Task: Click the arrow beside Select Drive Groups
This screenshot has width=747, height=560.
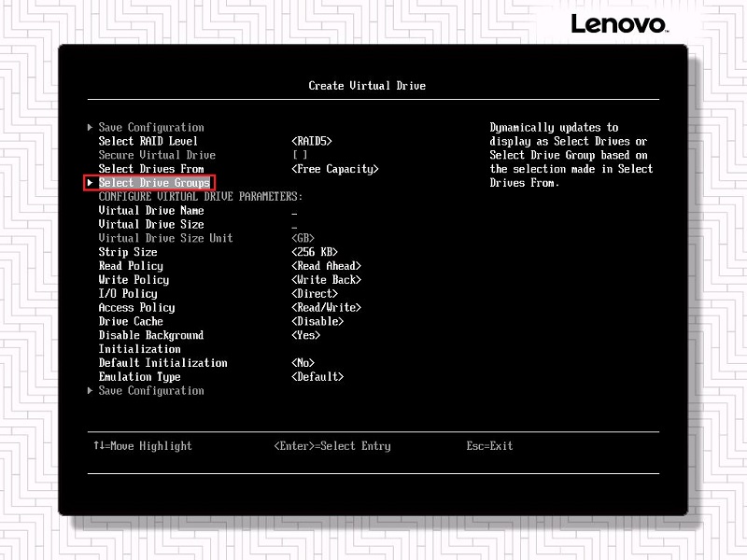Action: [90, 183]
